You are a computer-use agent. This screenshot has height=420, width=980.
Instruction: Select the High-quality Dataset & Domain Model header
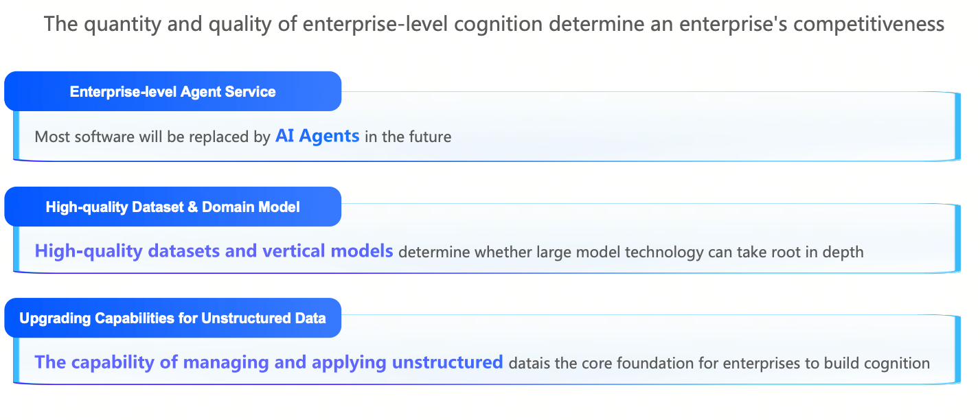(173, 207)
